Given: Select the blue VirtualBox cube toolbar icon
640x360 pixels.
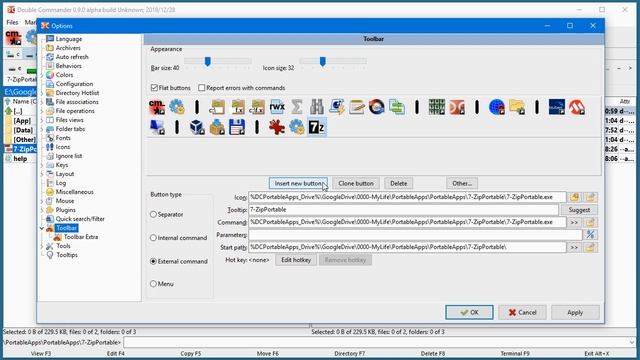Looking at the screenshot, I should point(197,127).
